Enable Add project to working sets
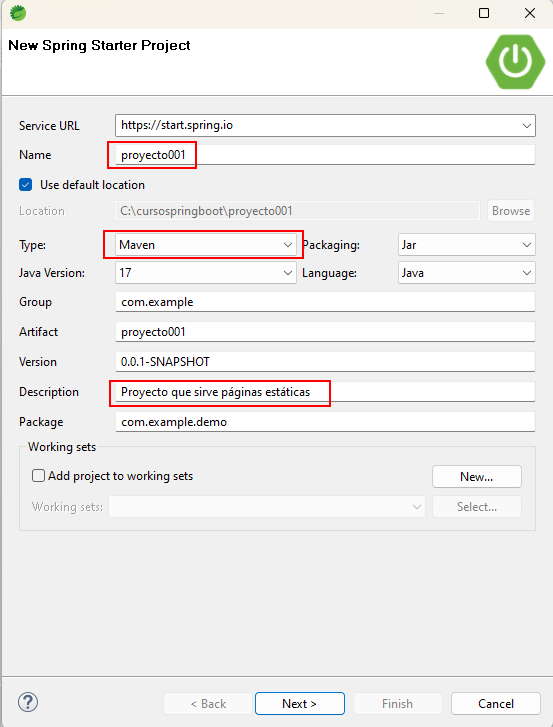 [x=38, y=476]
